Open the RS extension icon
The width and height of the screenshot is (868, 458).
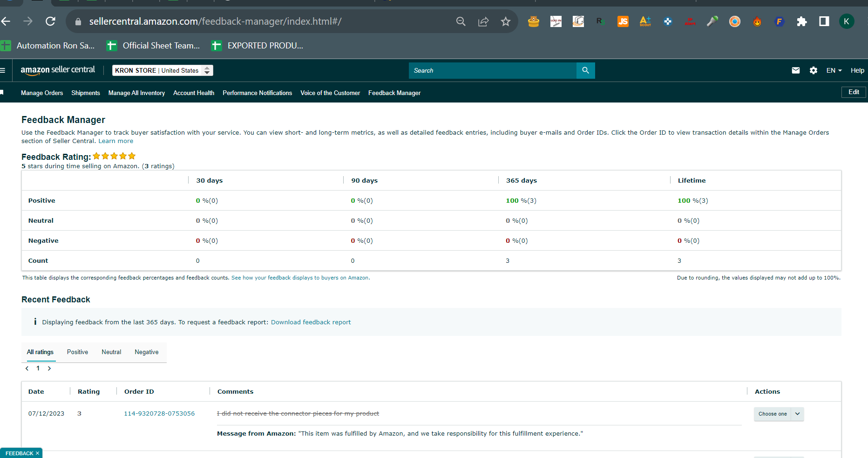tap(601, 21)
